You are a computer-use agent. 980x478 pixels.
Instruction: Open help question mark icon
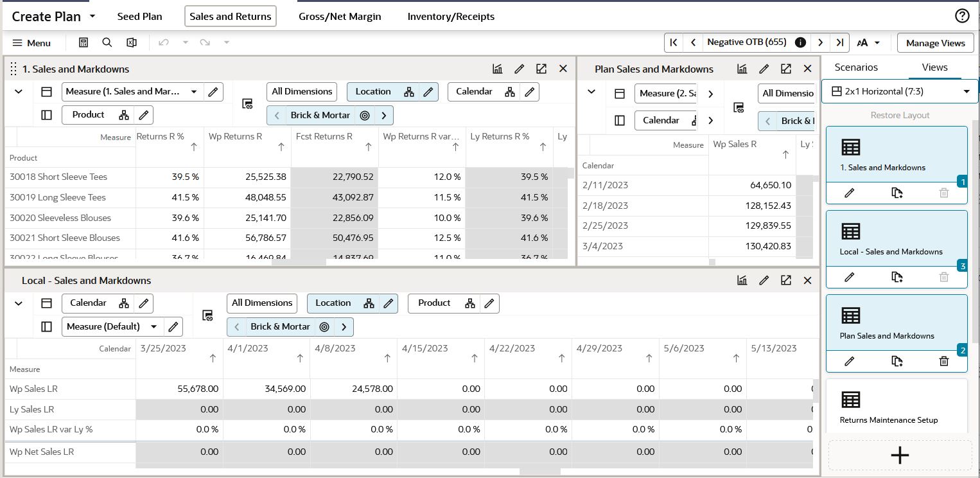tap(962, 16)
